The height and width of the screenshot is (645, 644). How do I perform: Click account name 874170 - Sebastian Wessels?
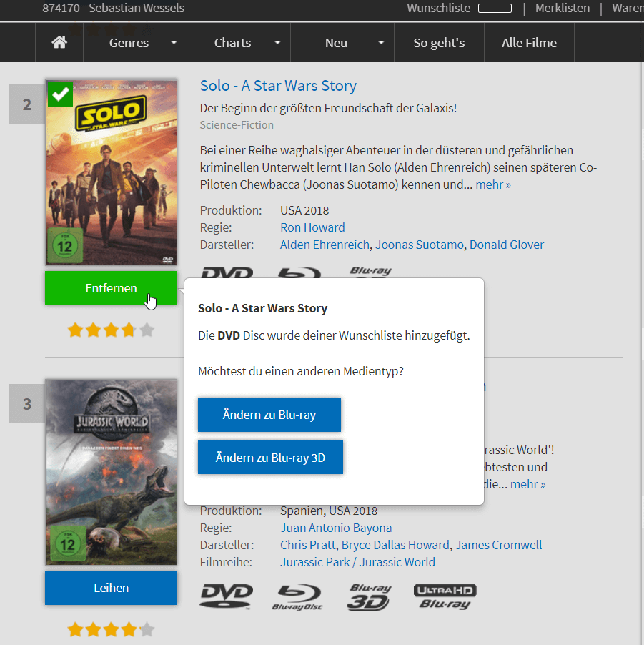pos(113,8)
